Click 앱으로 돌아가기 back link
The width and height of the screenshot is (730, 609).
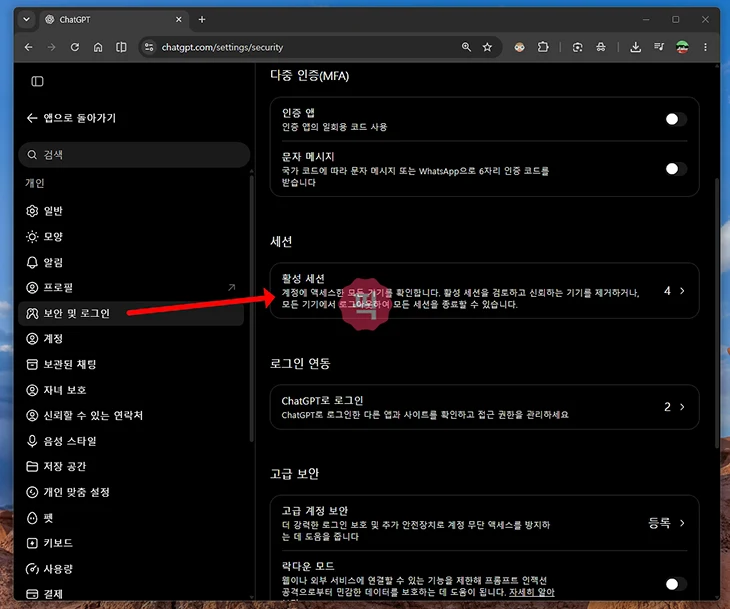click(x=71, y=118)
